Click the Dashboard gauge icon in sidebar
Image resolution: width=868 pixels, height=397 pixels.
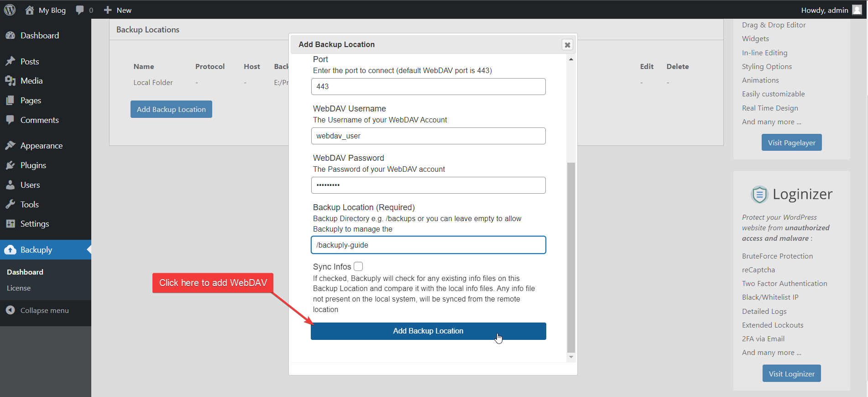pyautogui.click(x=10, y=36)
